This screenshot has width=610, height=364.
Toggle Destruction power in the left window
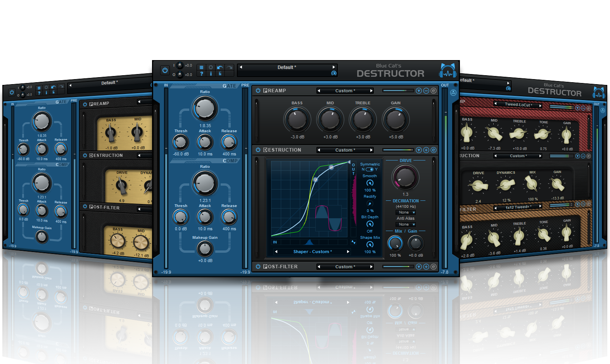coord(85,155)
